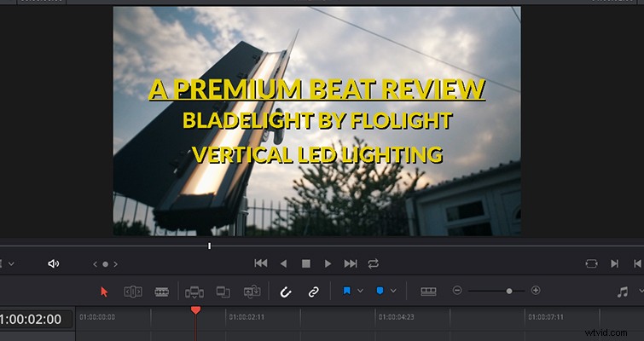Click the full extent zoom icon

(x=428, y=292)
